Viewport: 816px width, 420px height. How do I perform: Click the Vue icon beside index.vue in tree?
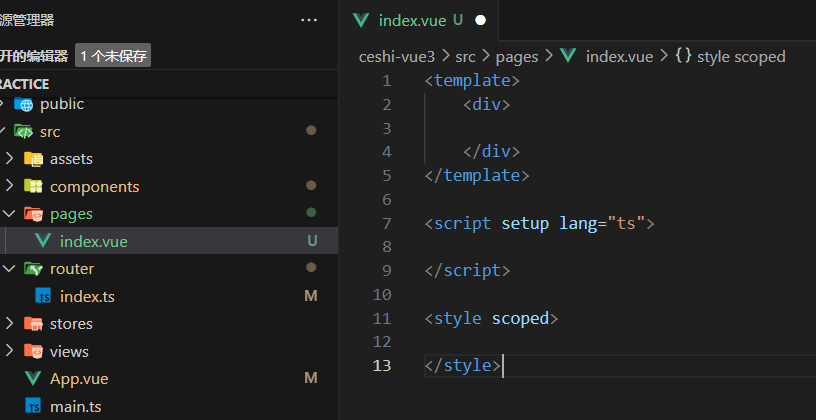click(43, 241)
